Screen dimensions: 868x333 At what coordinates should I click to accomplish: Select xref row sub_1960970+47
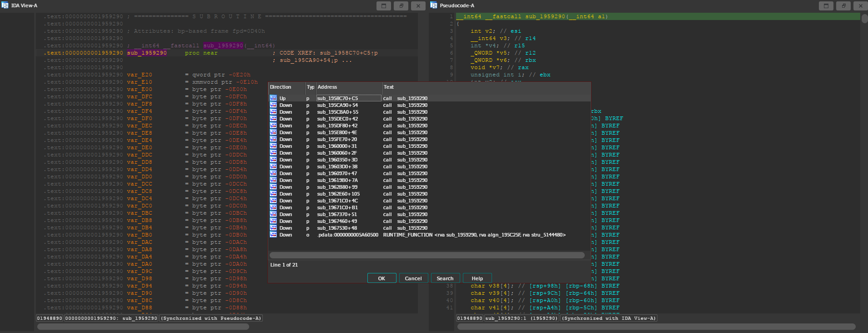pyautogui.click(x=430, y=173)
